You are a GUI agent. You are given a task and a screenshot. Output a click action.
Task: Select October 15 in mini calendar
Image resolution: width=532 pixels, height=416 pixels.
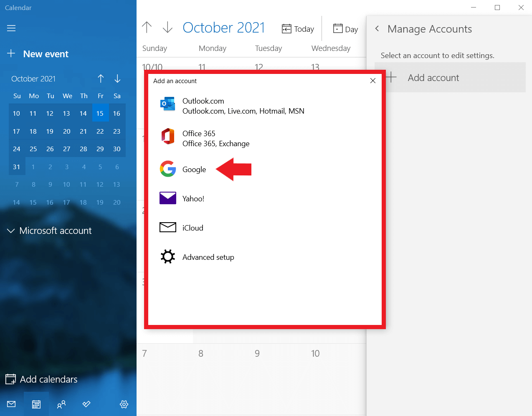pyautogui.click(x=100, y=113)
